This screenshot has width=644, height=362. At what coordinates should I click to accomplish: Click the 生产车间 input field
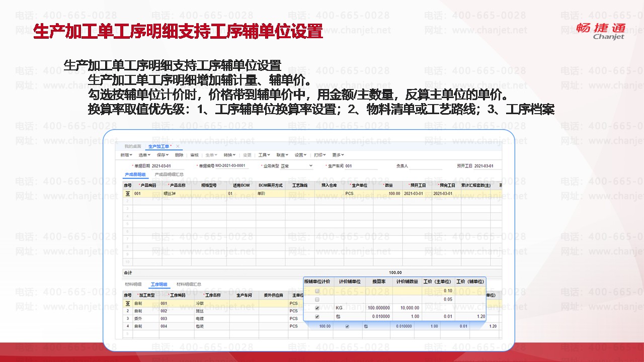tap(361, 166)
